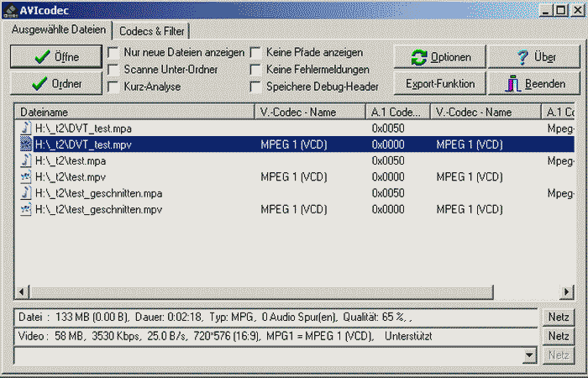588x378 pixels.
Task: Switch to the 'Codecs & Filter' tab
Action: tap(152, 30)
